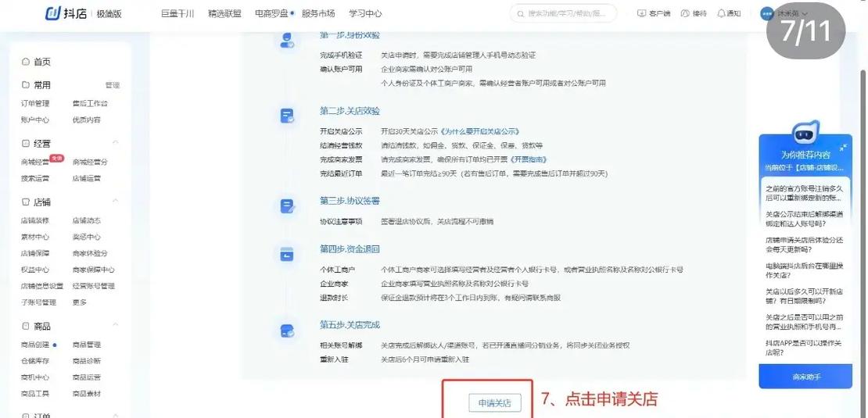Open 账户中心 in sidebar
The width and height of the screenshot is (868, 418).
tap(35, 120)
